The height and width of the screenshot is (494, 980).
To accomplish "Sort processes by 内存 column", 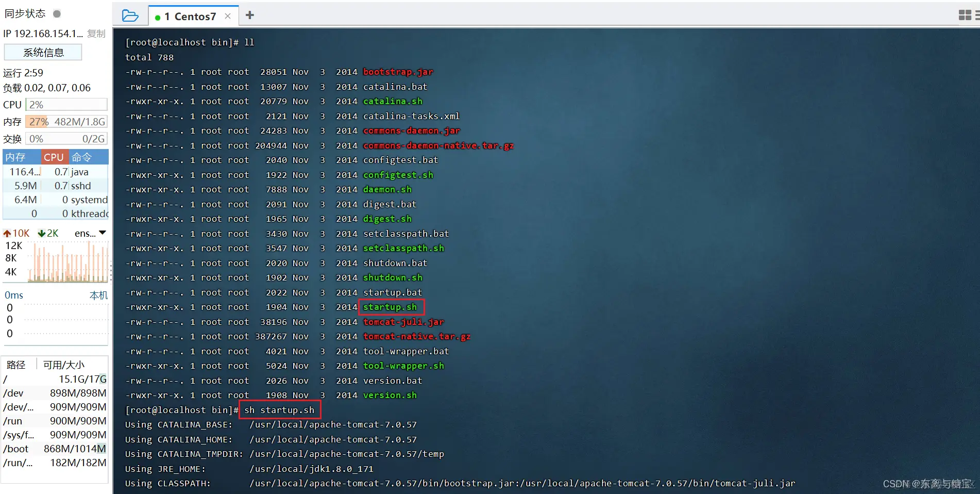I will click(22, 157).
